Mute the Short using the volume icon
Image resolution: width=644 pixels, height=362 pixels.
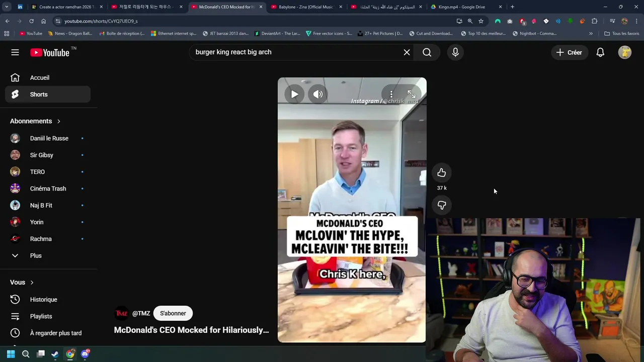pos(318,94)
